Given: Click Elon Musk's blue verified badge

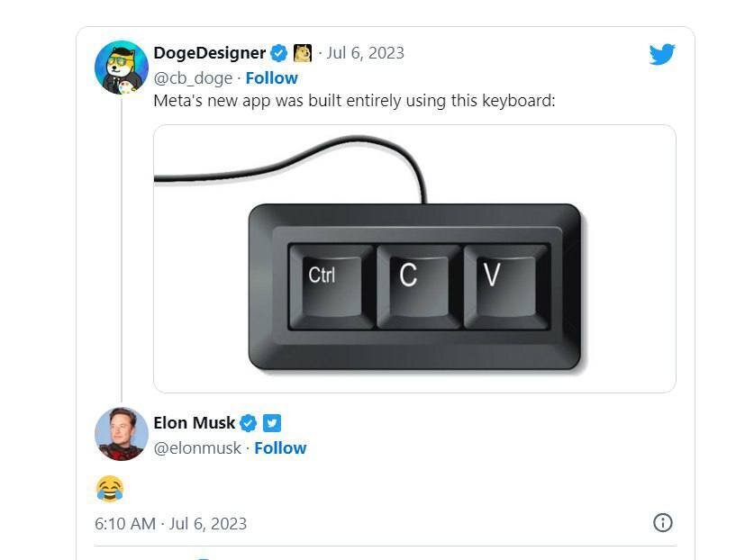Looking at the screenshot, I should click(x=249, y=423).
